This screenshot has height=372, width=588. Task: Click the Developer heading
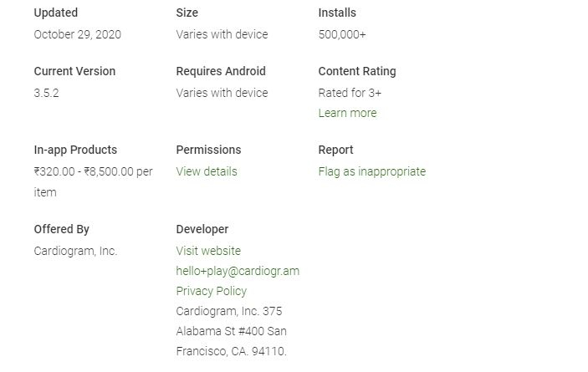[x=202, y=229]
